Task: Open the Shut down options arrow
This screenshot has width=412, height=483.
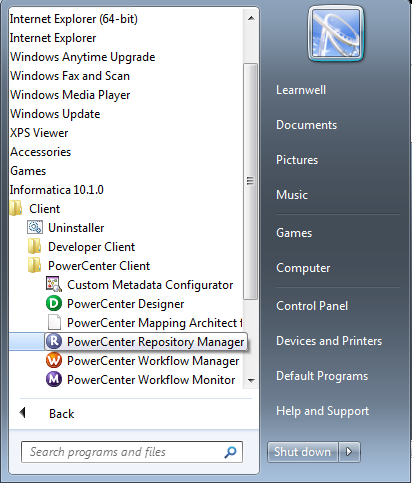Action: tap(349, 452)
